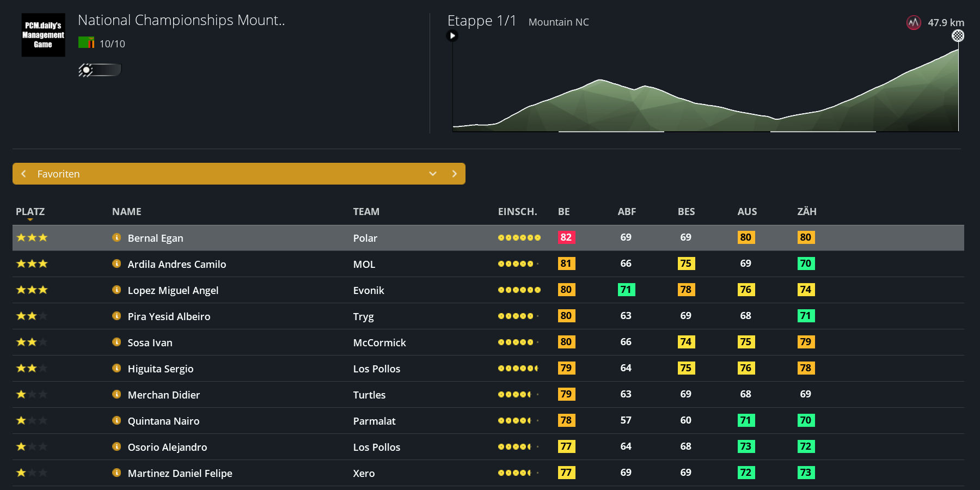Screen dimensions: 980x490
Task: Click the Zambia flag icon next to 10/10
Action: (x=86, y=42)
